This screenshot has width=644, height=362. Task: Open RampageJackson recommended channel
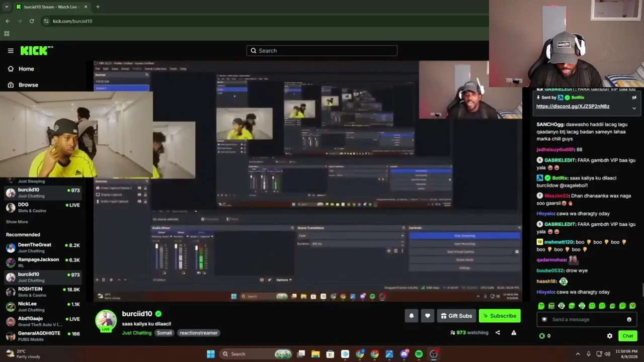pyautogui.click(x=43, y=262)
